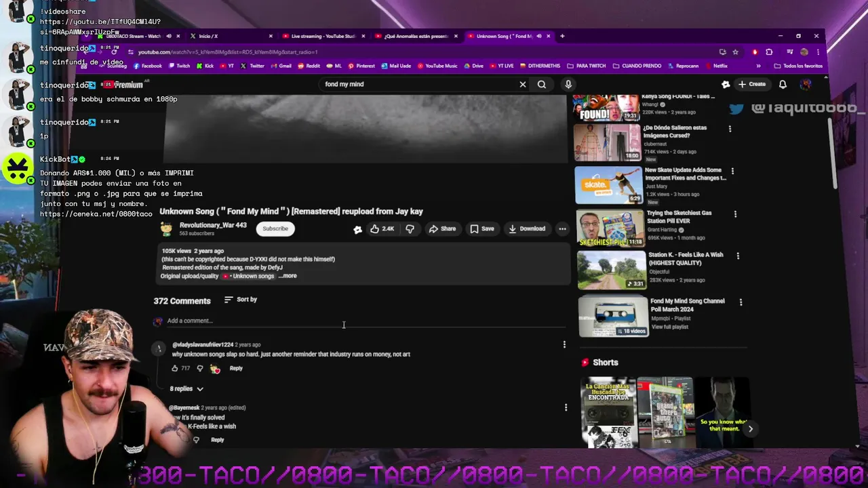Open options for the Fond My Mind playlist
This screenshot has height=488, width=868.
(x=741, y=302)
